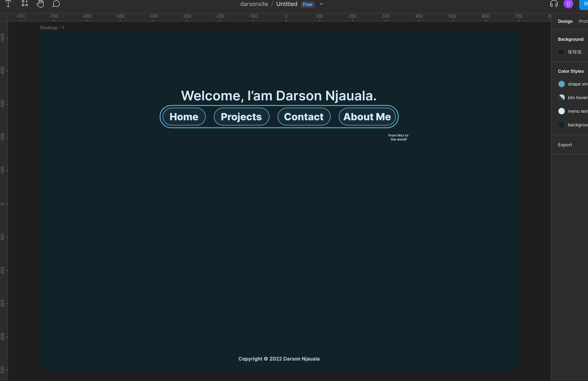Select the menu text color style

[x=576, y=111]
